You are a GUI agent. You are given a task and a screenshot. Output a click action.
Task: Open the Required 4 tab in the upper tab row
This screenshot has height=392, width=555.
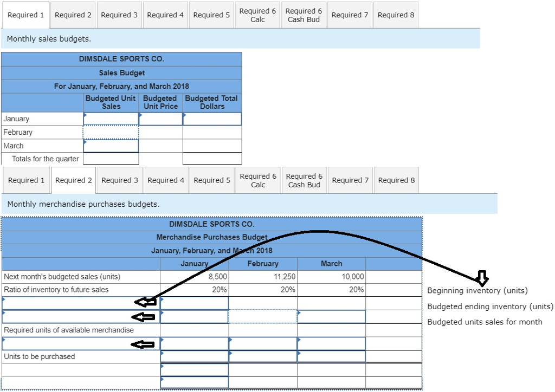coord(165,15)
